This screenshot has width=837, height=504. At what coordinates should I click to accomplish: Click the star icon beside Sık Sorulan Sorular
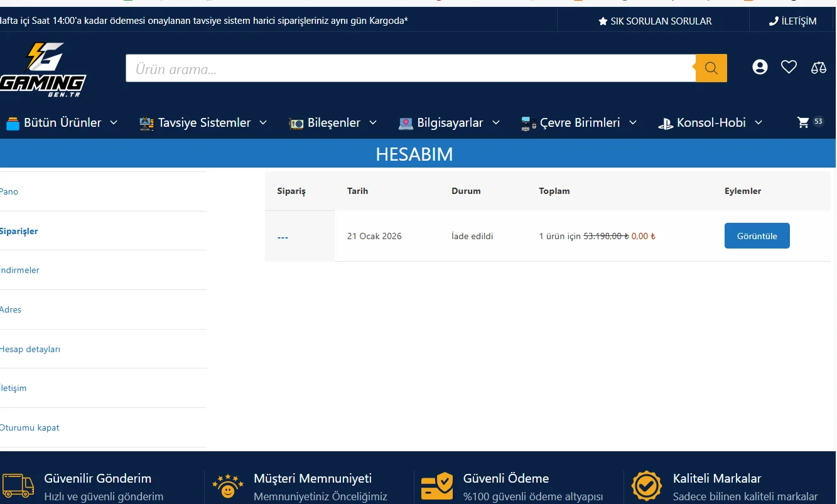click(603, 21)
